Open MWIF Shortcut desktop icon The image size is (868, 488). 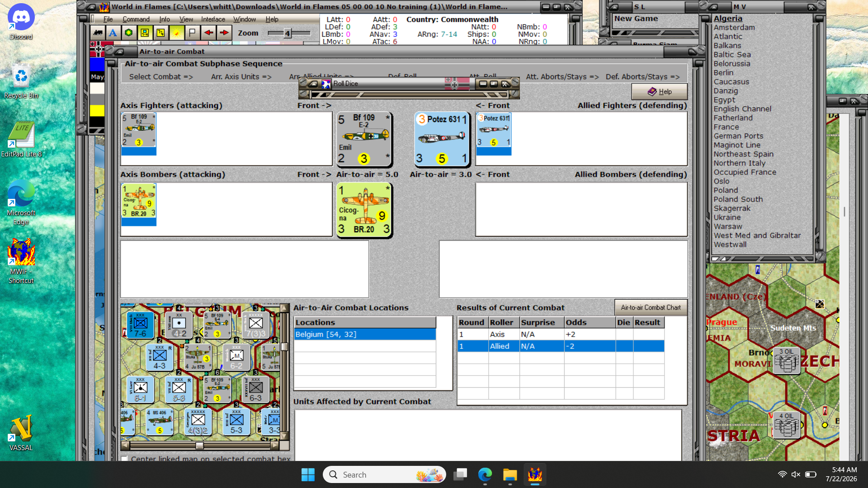[x=21, y=261]
